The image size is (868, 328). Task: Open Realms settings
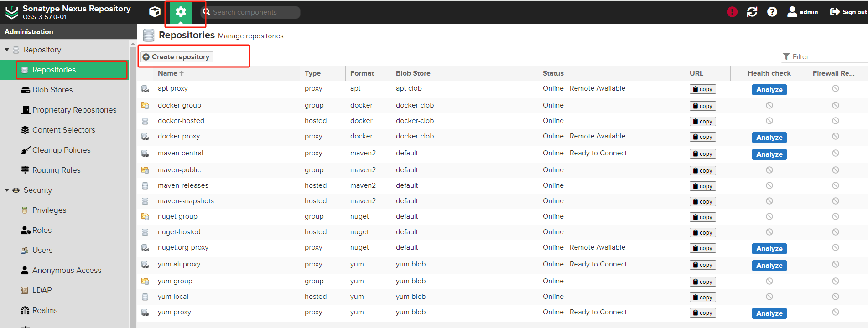(x=65, y=310)
